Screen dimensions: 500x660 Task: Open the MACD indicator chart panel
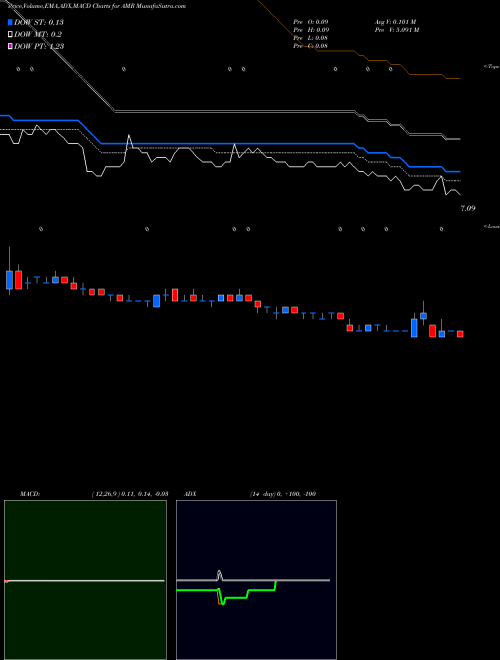[85, 580]
